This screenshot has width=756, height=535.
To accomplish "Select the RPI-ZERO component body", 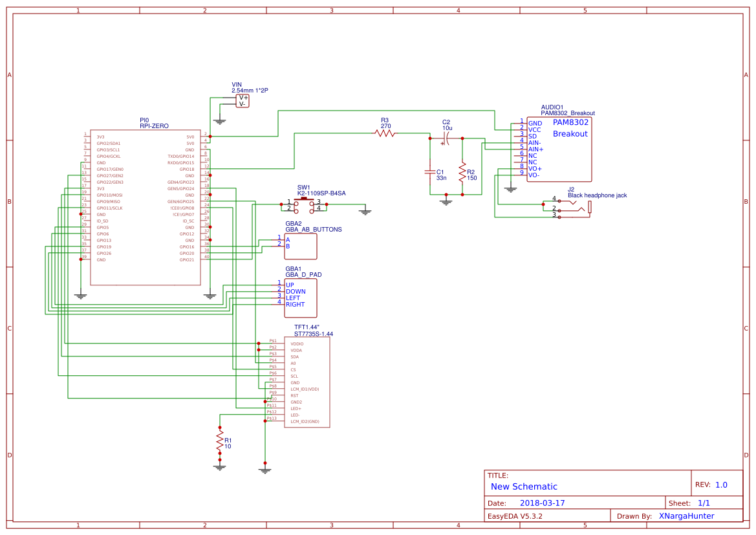I will tap(146, 207).
